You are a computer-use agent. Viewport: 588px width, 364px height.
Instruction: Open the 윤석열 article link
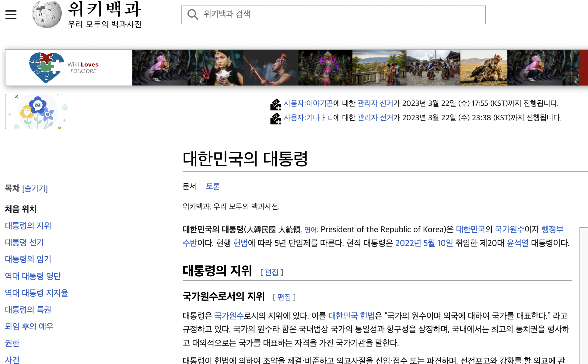517,243
